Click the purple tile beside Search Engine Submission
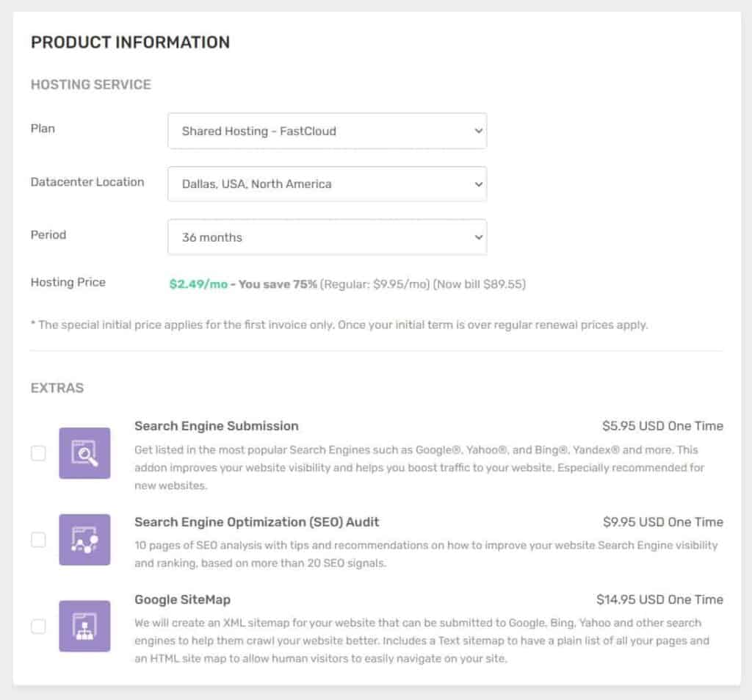 tap(84, 452)
